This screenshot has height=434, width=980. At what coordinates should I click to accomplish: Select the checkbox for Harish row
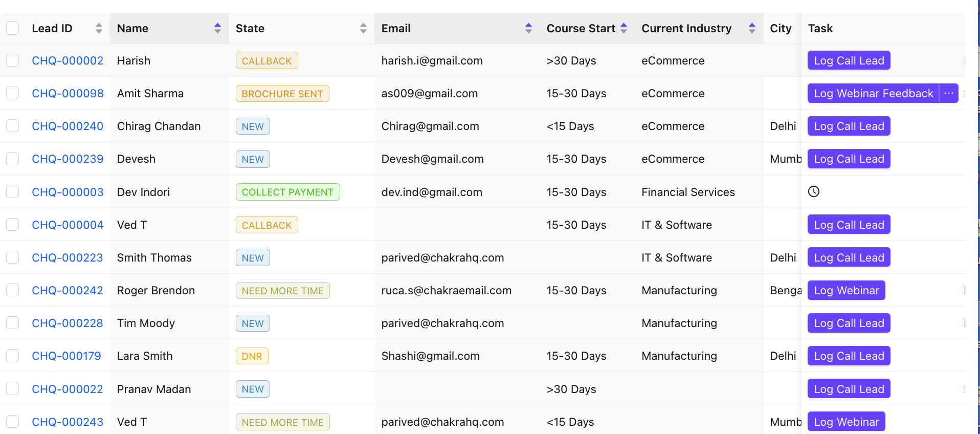(x=13, y=60)
